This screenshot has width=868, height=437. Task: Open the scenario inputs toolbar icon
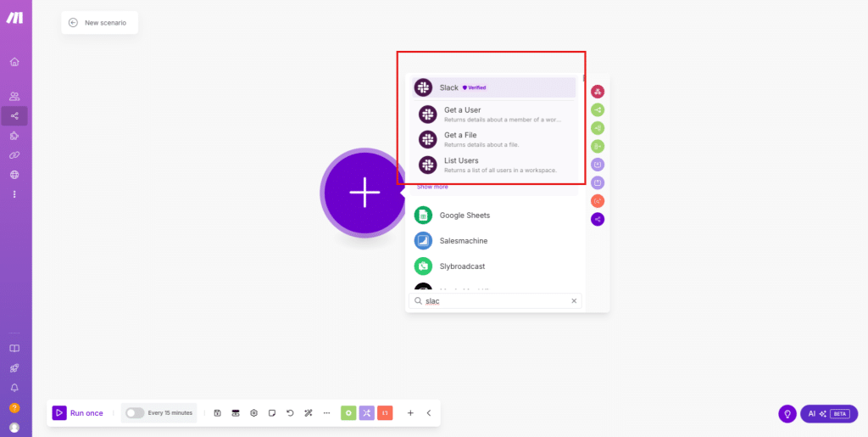coord(236,412)
